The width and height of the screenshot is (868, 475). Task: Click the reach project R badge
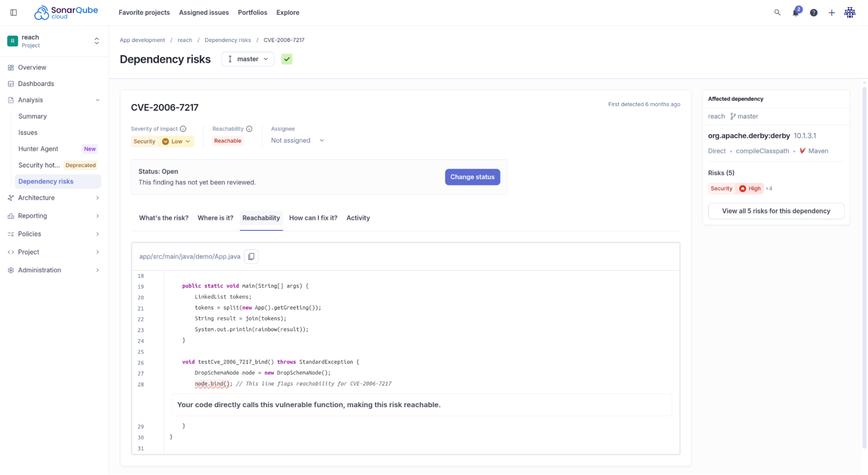13,41
